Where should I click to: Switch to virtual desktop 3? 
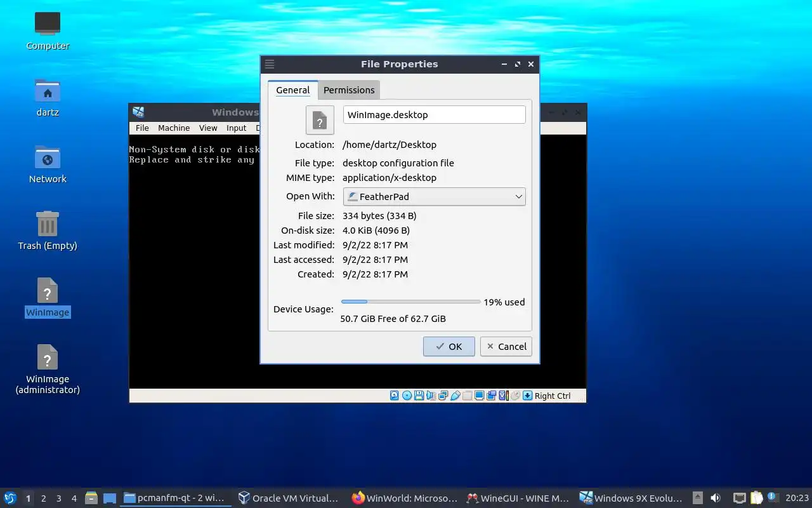pos(58,498)
